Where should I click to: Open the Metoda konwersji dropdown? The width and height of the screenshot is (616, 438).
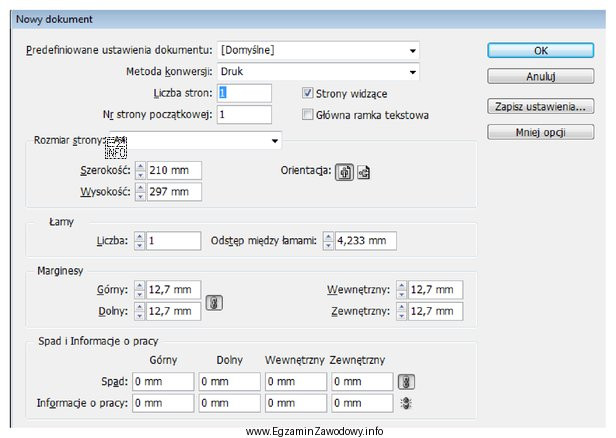point(318,72)
